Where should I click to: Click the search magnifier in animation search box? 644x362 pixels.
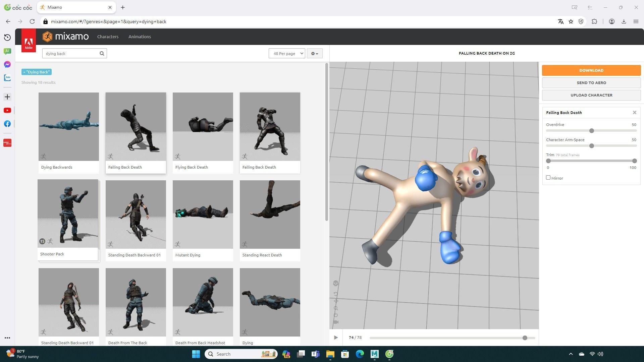click(x=102, y=54)
